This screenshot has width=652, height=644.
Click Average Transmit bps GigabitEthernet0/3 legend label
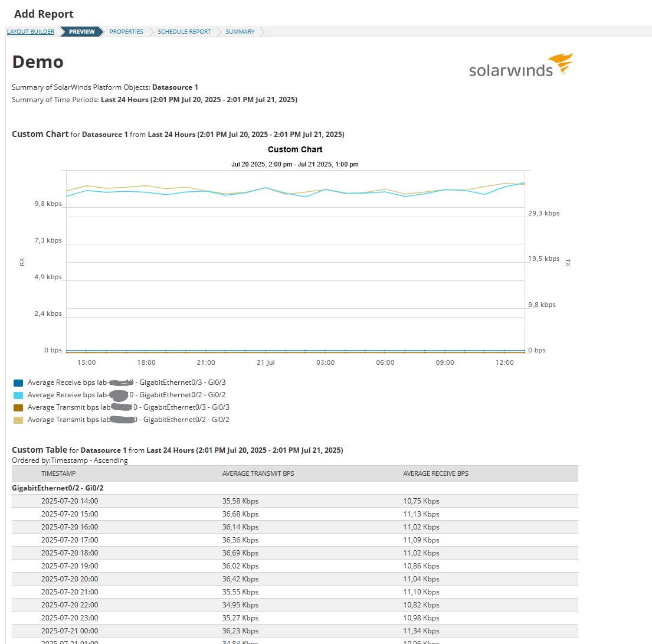pos(129,407)
